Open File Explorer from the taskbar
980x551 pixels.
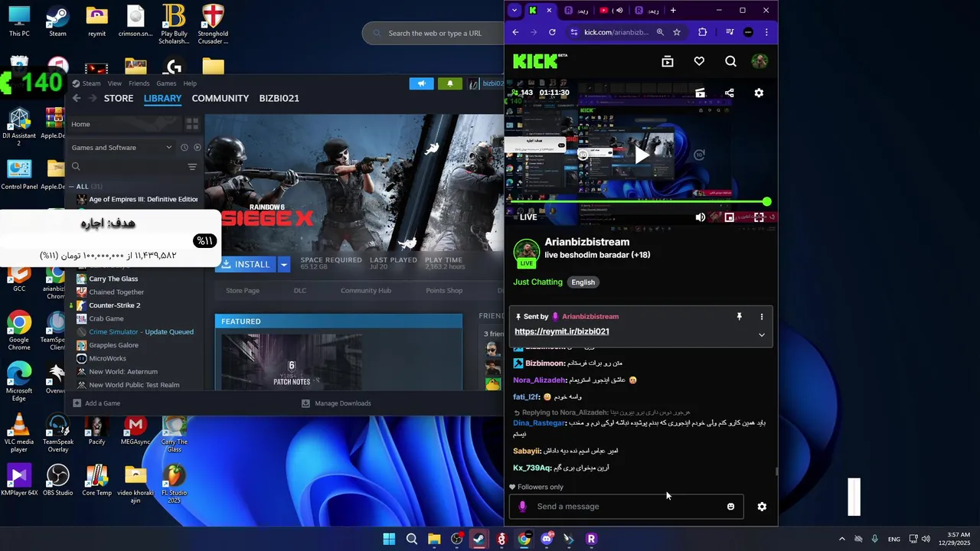tap(434, 539)
